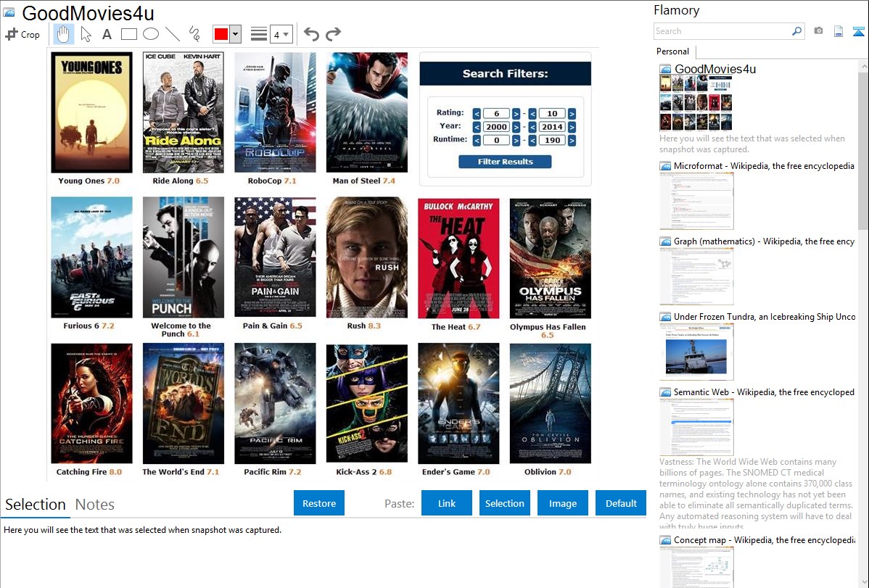
Task: Click the Filter Results button
Action: (x=505, y=162)
